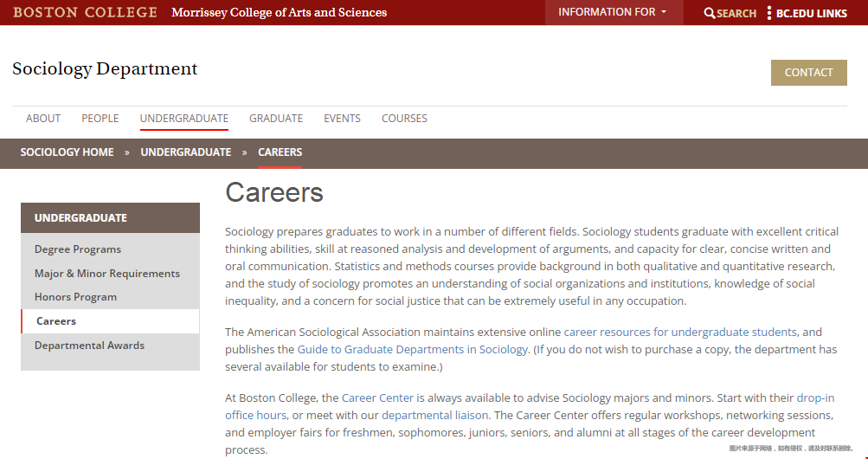Screen dimensions: 868x459
Task: Go to the GRADUATE section
Action: pos(276,119)
